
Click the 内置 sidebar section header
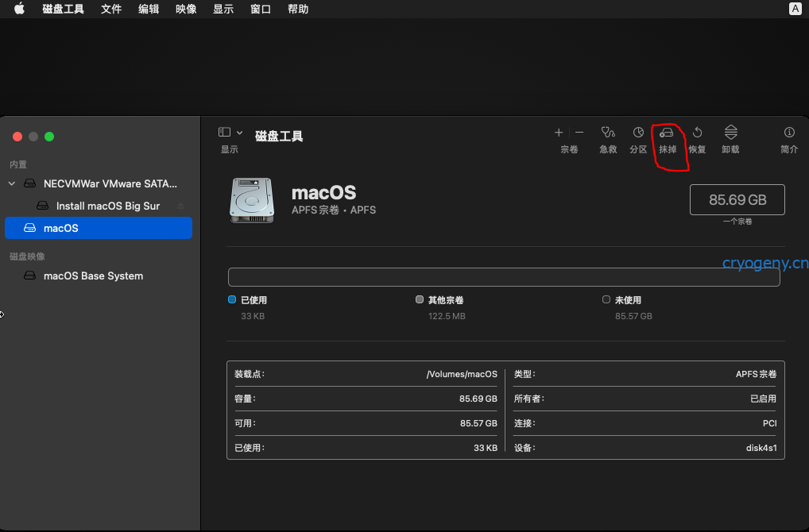pyautogui.click(x=18, y=164)
